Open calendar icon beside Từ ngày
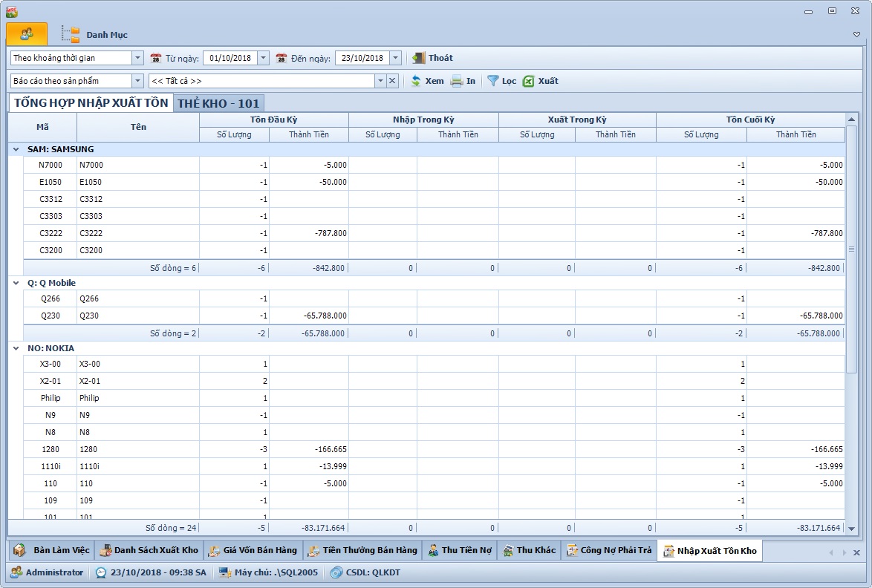This screenshot has width=872, height=588. click(156, 58)
